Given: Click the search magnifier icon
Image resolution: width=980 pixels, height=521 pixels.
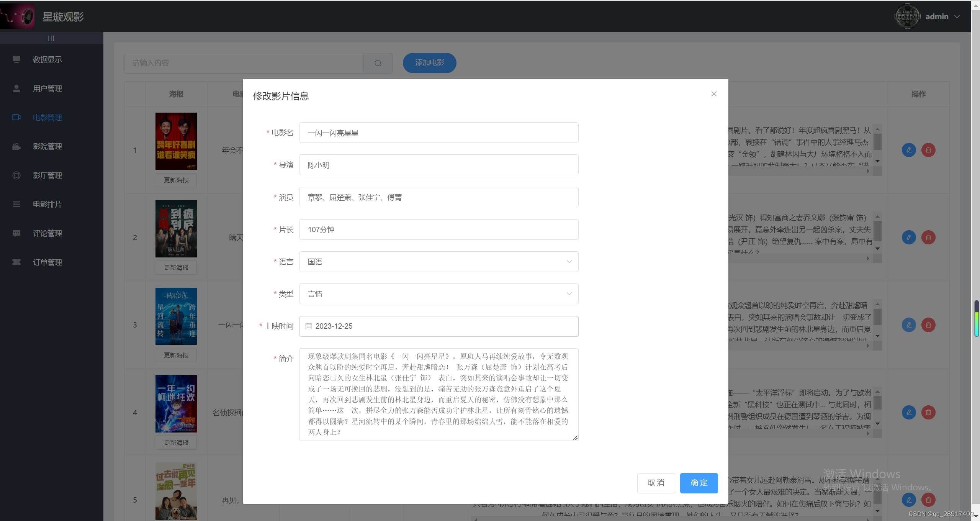Looking at the screenshot, I should pos(378,63).
